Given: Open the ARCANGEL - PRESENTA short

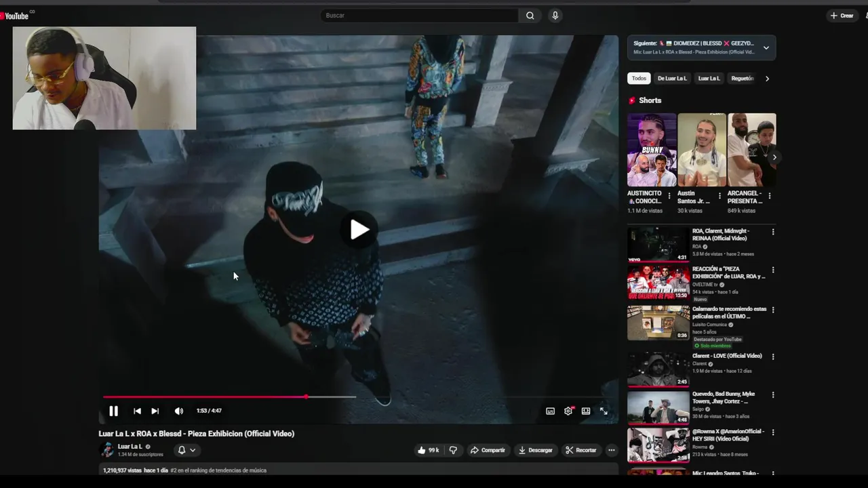Looking at the screenshot, I should pyautogui.click(x=752, y=150).
